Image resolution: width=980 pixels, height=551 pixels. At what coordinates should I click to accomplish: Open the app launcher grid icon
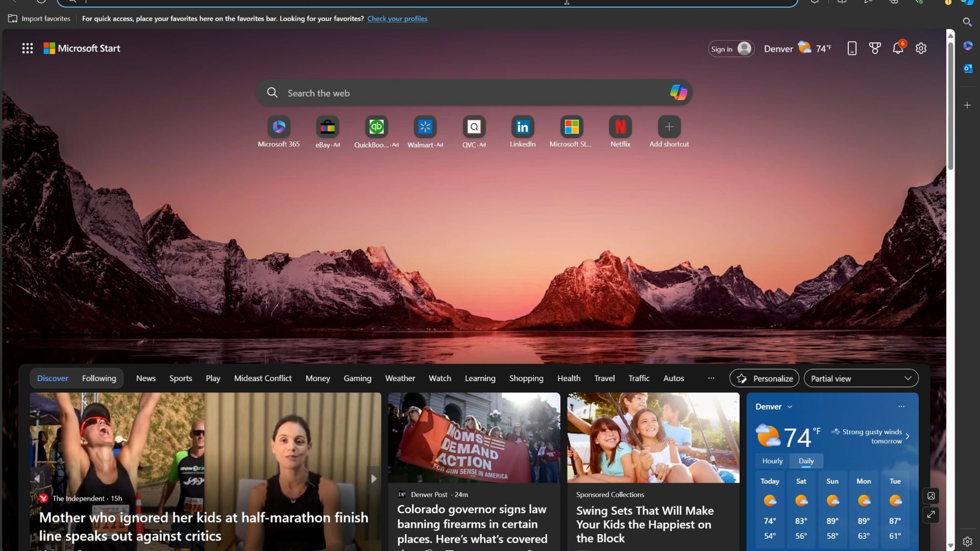[x=27, y=48]
